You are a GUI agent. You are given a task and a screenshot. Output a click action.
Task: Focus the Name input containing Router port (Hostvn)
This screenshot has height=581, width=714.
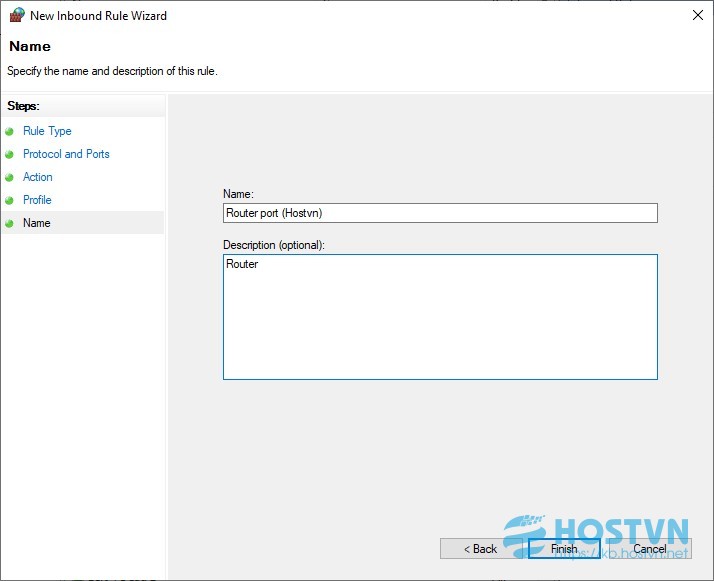click(440, 213)
